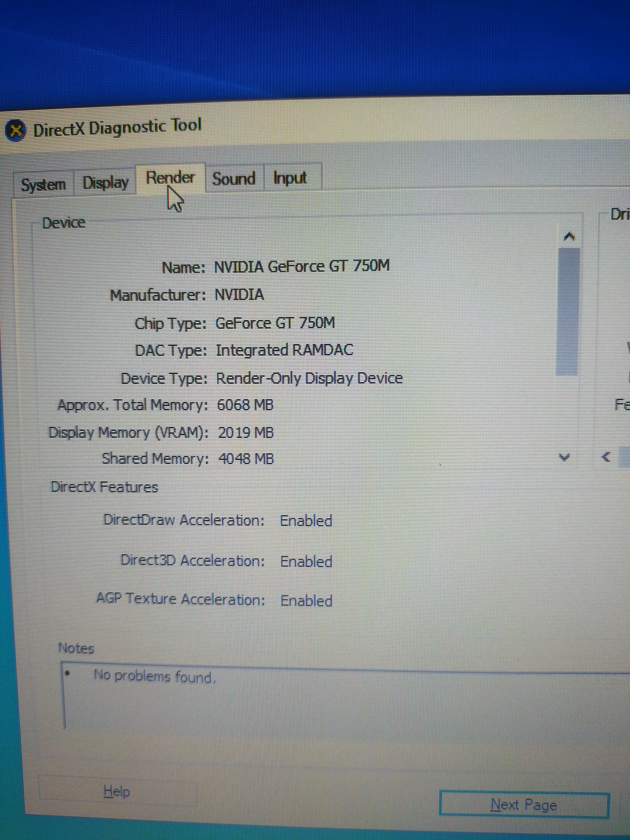The height and width of the screenshot is (840, 630).
Task: Select the DAC Type value 'Integrated RAMDAC'
Action: pyautogui.click(x=284, y=350)
